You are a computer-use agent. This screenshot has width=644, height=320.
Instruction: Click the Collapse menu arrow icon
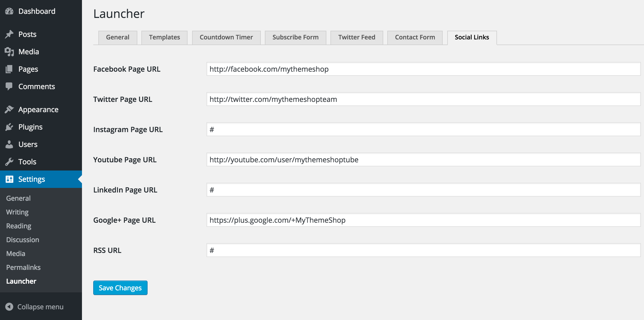click(x=9, y=307)
